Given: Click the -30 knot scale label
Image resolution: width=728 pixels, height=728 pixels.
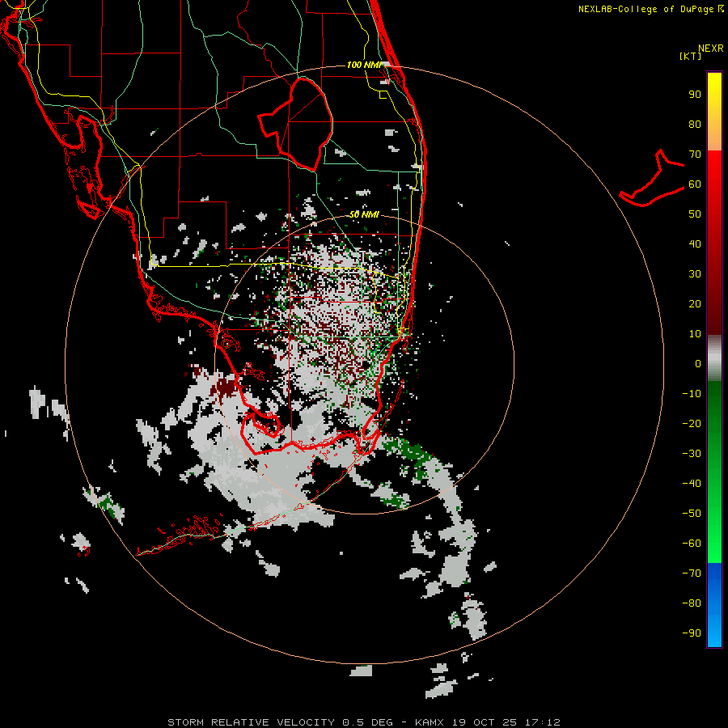Looking at the screenshot, I should coord(692,454).
